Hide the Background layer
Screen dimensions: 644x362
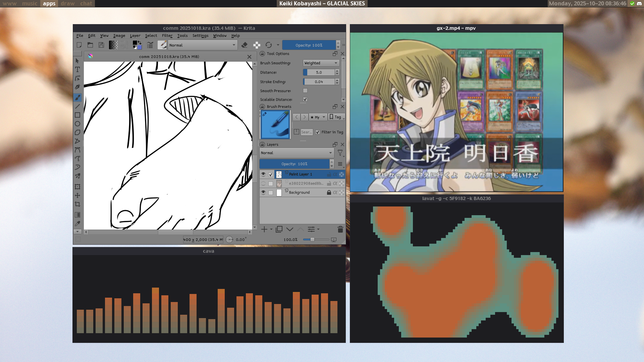[x=263, y=192]
